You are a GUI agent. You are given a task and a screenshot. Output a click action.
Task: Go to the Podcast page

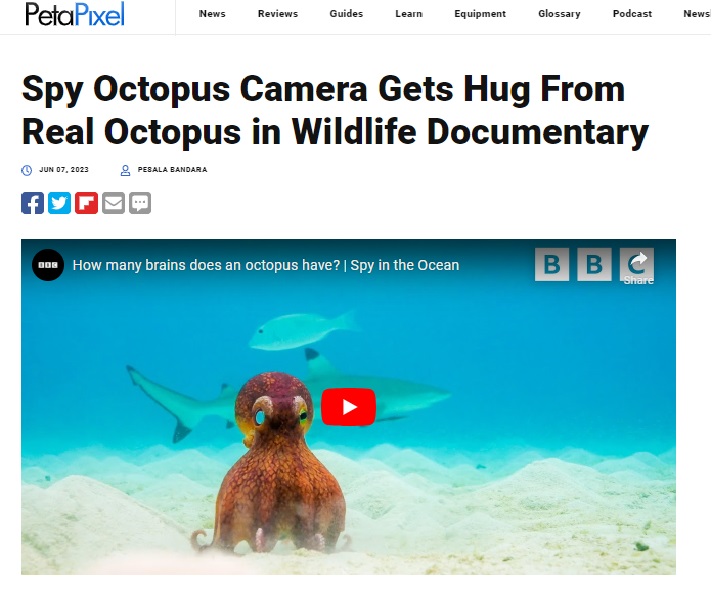point(632,14)
